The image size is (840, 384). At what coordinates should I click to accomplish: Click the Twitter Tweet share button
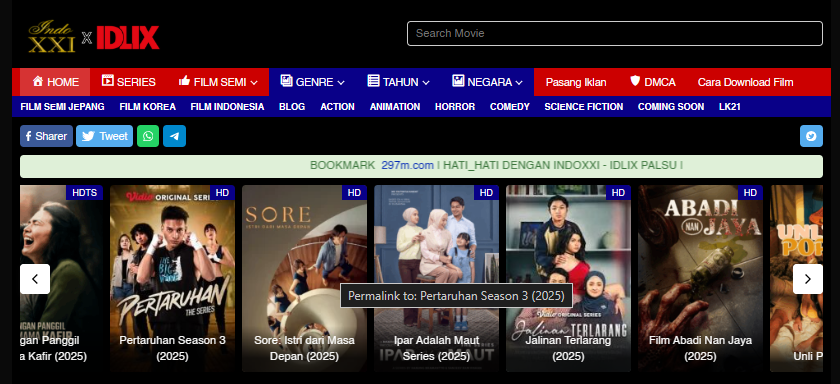[x=104, y=136]
